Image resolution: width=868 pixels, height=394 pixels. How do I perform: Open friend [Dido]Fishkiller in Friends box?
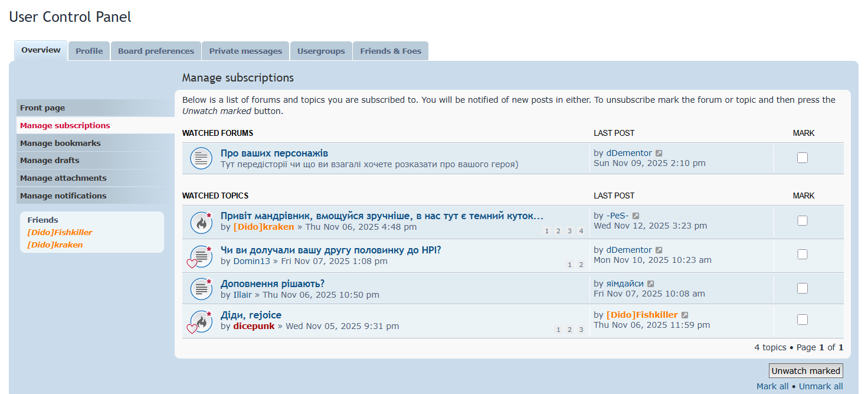[x=60, y=232]
